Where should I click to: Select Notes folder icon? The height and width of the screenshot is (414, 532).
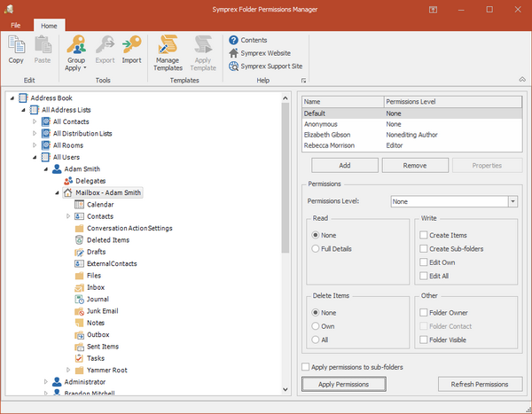click(x=79, y=323)
